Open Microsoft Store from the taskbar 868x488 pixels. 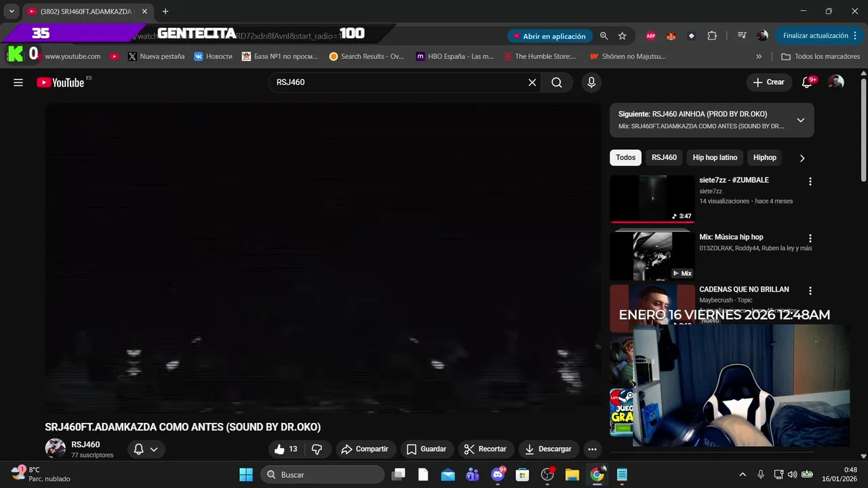(522, 474)
